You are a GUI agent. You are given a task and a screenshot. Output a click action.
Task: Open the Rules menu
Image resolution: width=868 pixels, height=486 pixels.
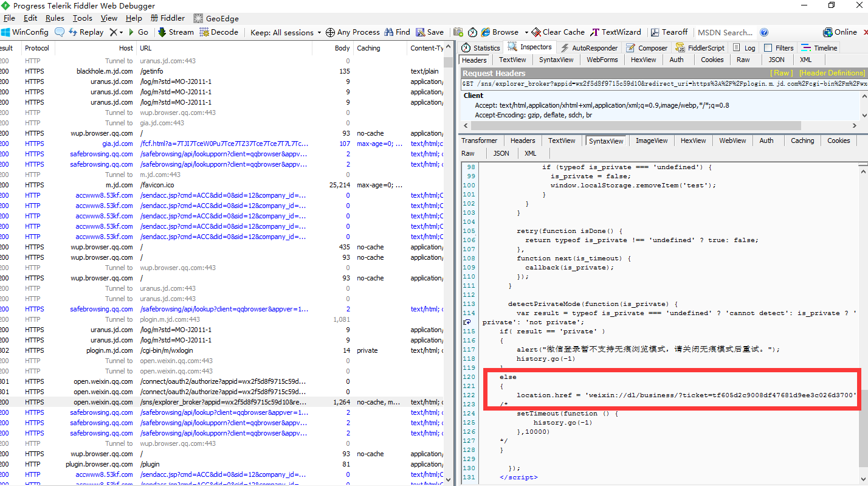(55, 18)
